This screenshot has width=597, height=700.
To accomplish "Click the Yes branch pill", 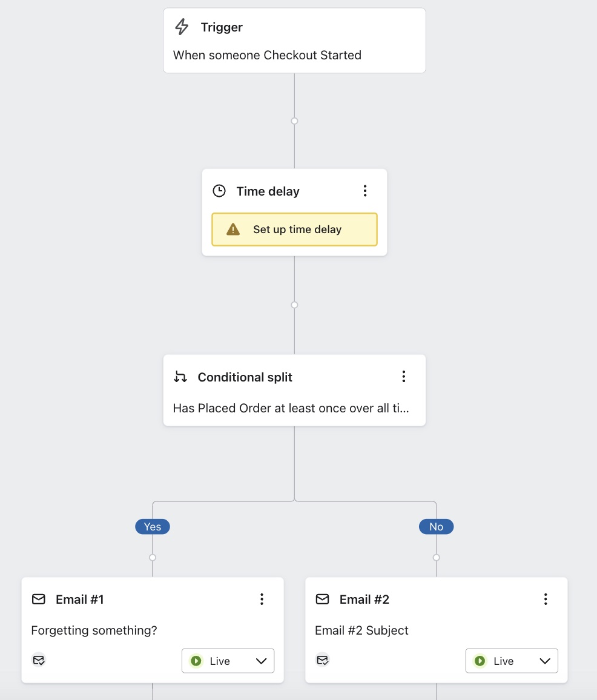I will [x=152, y=526].
